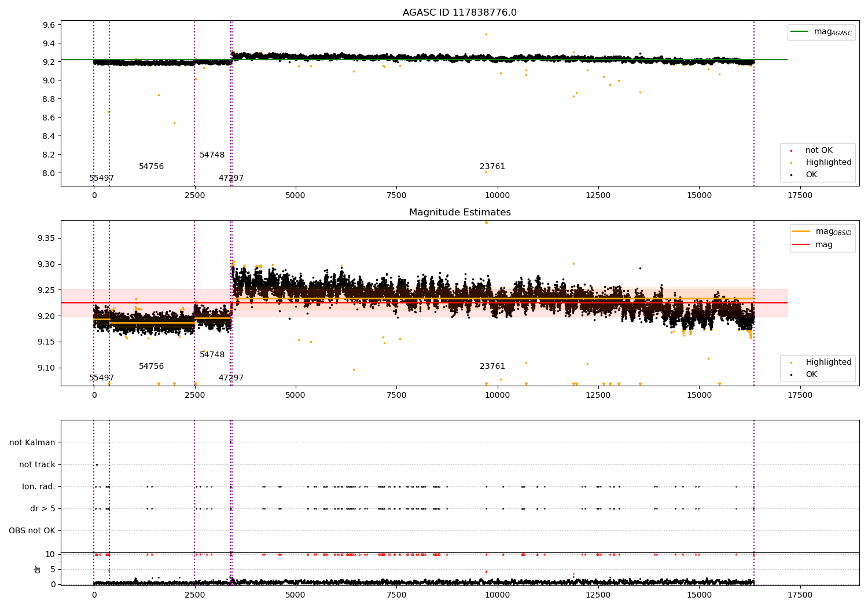Click the 9.20 y-axis tick label

pyautogui.click(x=46, y=316)
